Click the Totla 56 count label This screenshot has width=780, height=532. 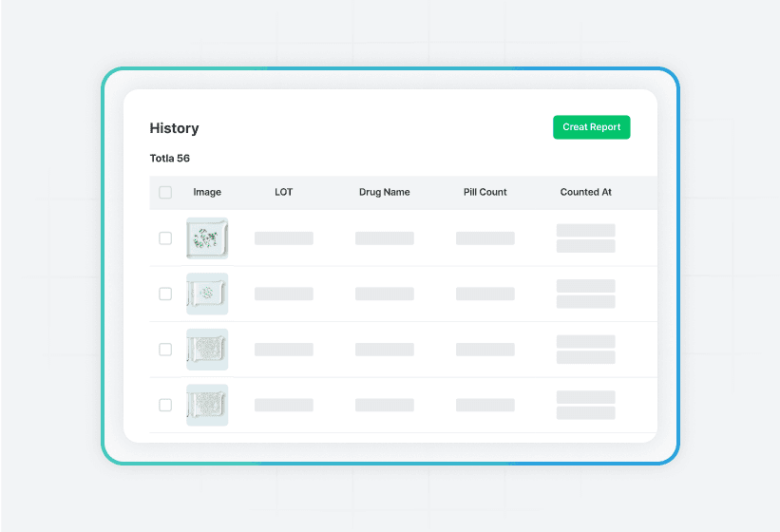pos(170,158)
